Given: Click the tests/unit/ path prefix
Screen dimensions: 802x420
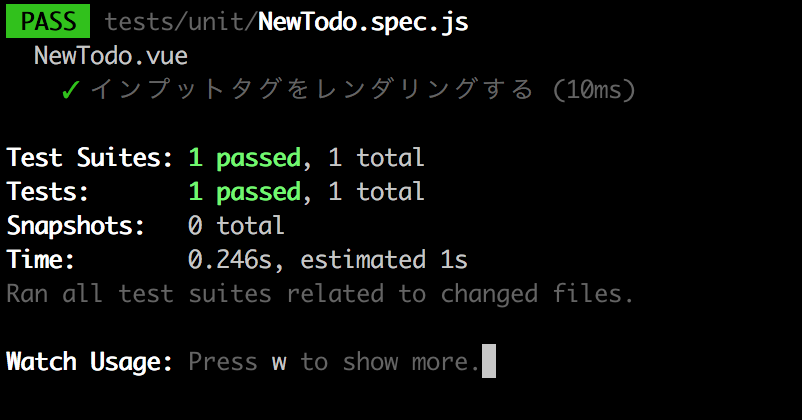Looking at the screenshot, I should (x=180, y=21).
